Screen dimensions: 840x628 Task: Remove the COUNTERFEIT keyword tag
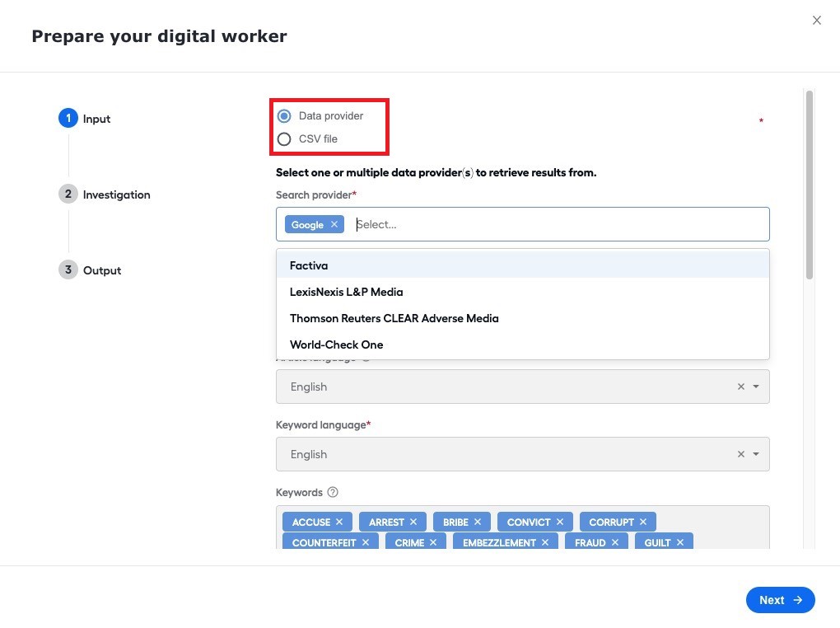pyautogui.click(x=366, y=543)
